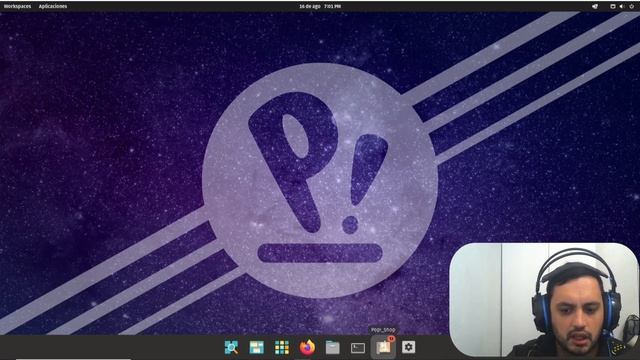Screen dimensions: 640x360
Task: Open the Workspaces overview icon in dock
Action: (256, 347)
